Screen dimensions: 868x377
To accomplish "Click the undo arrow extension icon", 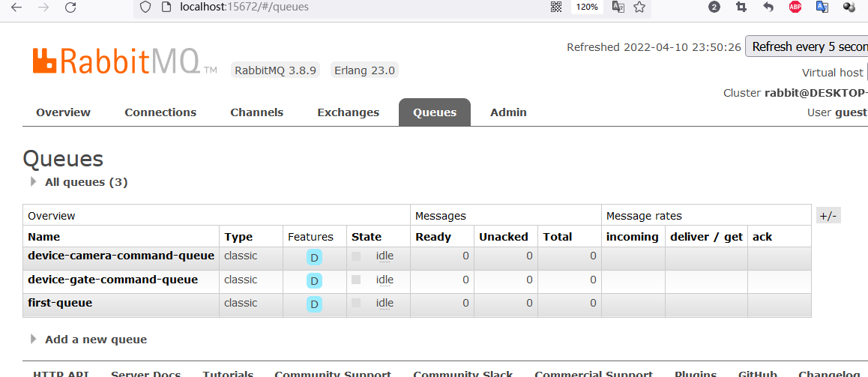I will pos(768,7).
